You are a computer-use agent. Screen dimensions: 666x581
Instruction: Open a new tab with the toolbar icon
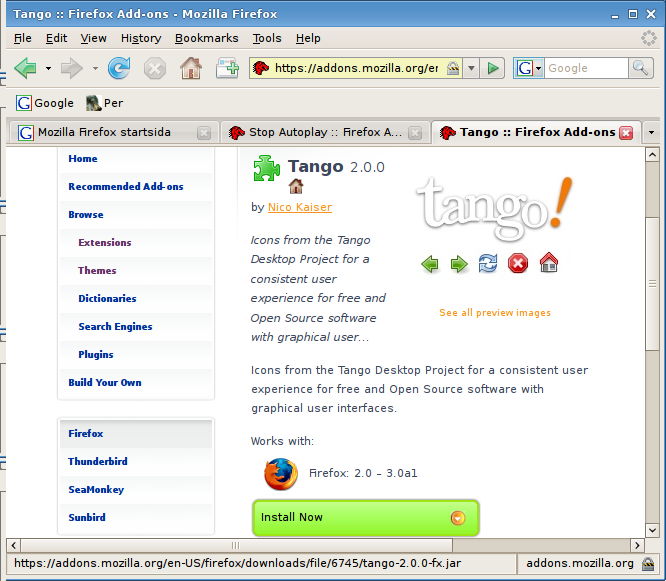coord(227,68)
